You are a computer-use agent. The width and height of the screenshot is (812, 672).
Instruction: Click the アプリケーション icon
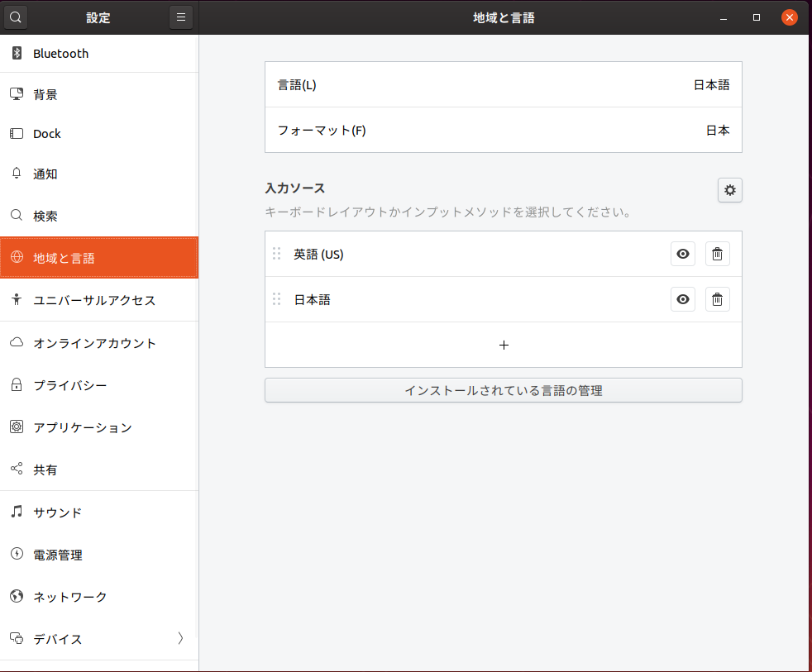17,427
